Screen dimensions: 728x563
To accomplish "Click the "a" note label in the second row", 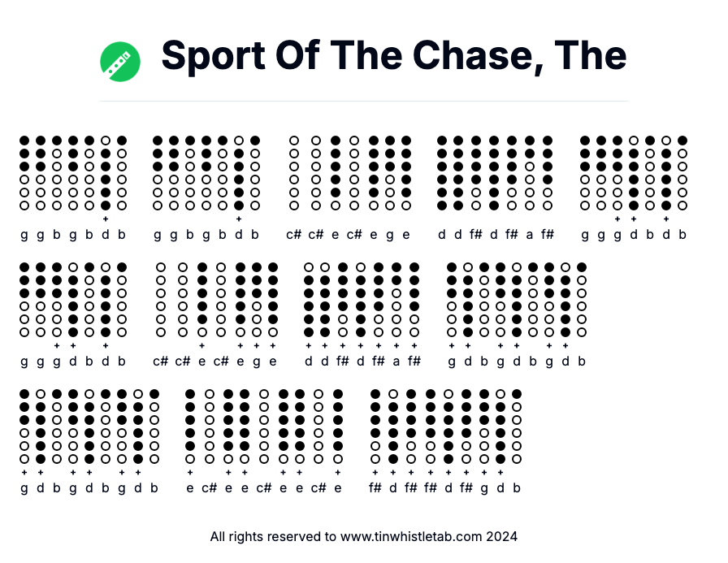I will pos(396,362).
